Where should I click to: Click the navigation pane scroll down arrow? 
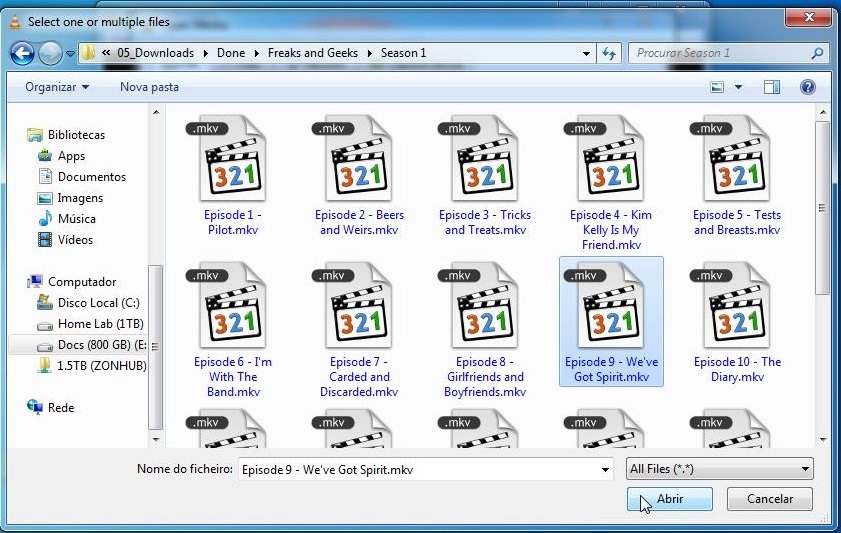(156, 440)
